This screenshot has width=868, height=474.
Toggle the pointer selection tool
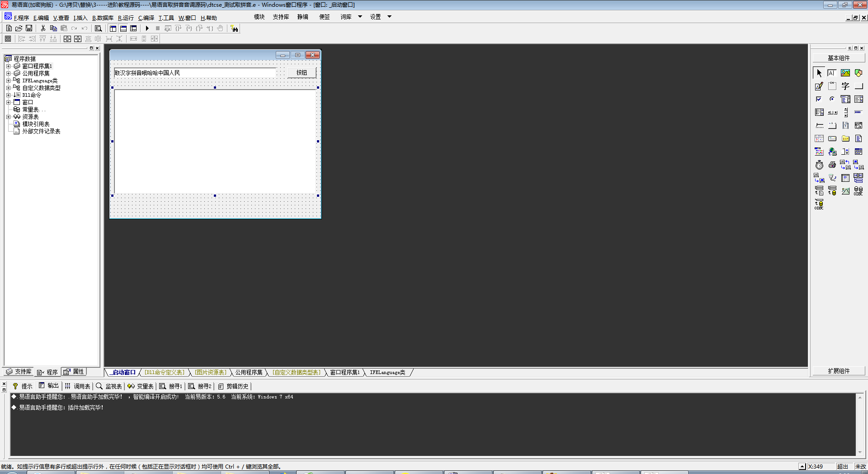coord(819,73)
